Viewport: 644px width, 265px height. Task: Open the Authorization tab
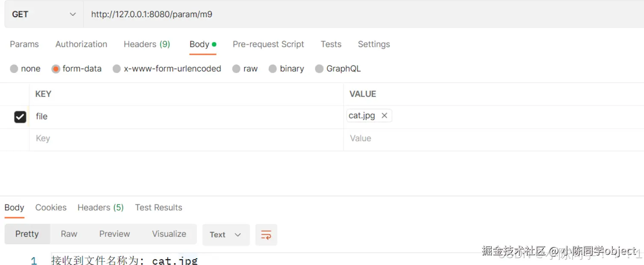point(81,44)
